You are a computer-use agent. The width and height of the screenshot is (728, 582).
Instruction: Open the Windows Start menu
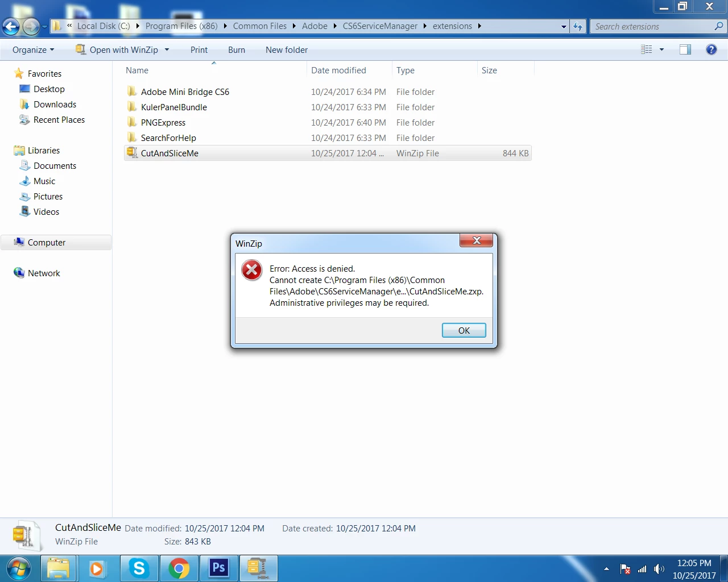tap(19, 568)
